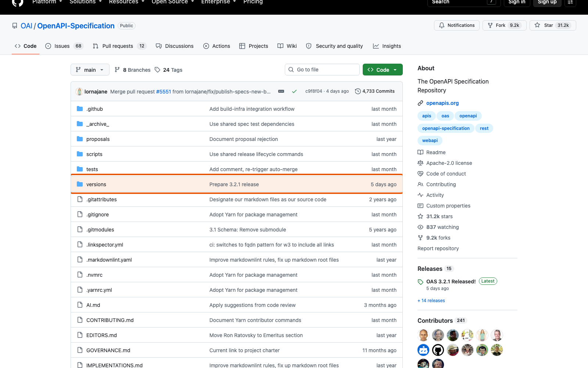Open the + 14 releases link
This screenshot has height=368, width=588.
click(431, 301)
